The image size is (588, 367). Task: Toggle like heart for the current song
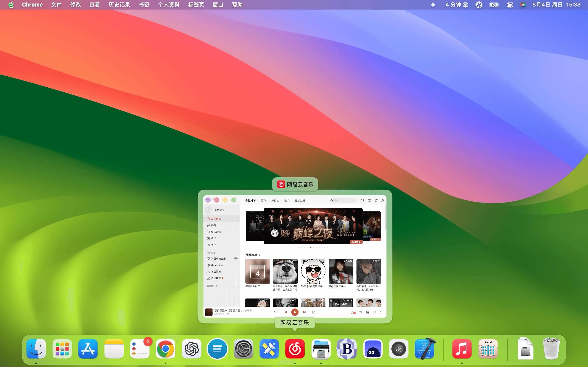click(x=276, y=312)
